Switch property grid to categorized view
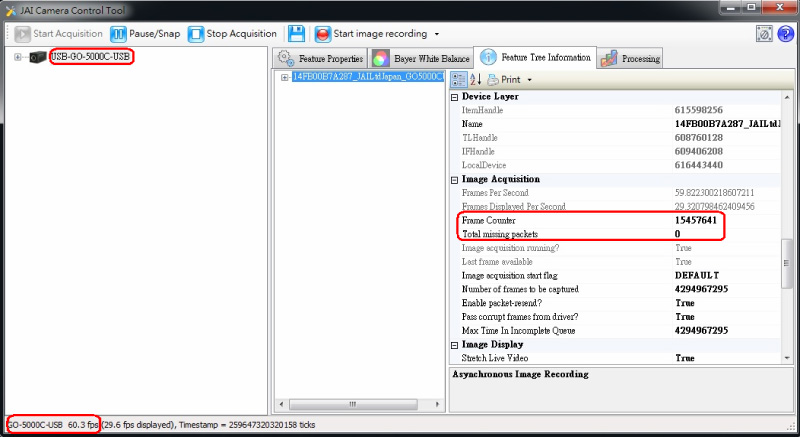 (458, 79)
